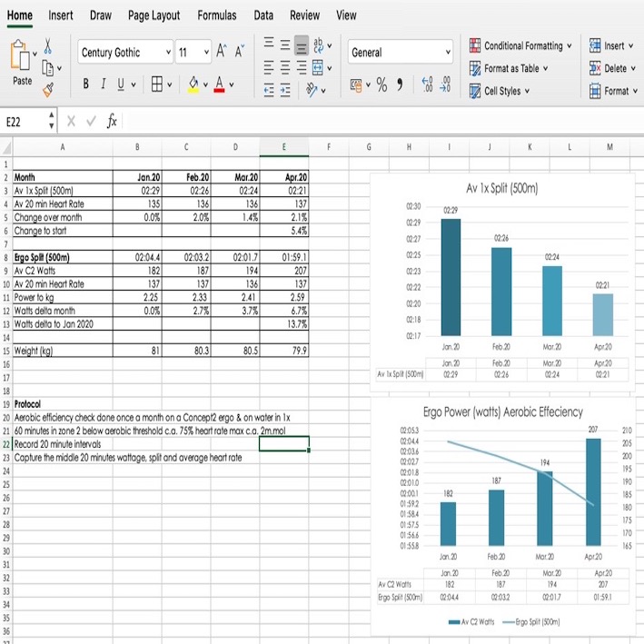The height and width of the screenshot is (644, 644).
Task: Apply red font color
Action: click(x=219, y=84)
